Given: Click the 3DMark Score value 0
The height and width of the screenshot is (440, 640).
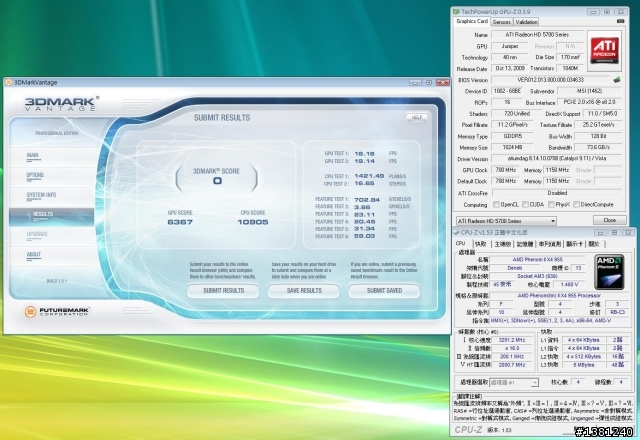Looking at the screenshot, I should pos(217,181).
